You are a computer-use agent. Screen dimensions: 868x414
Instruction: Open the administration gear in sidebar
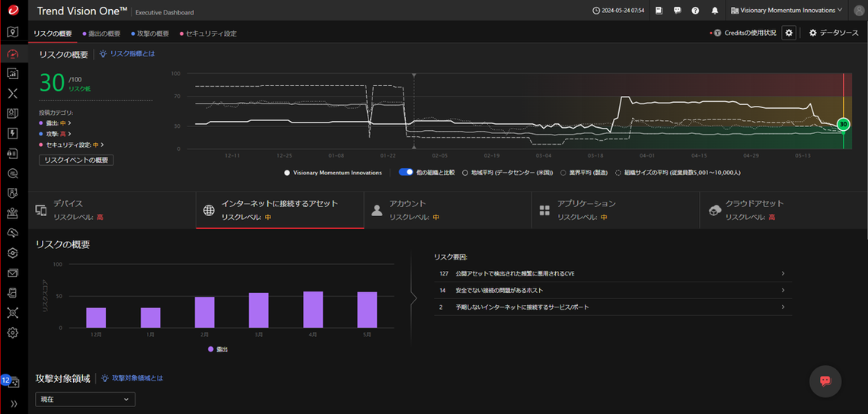(13, 333)
